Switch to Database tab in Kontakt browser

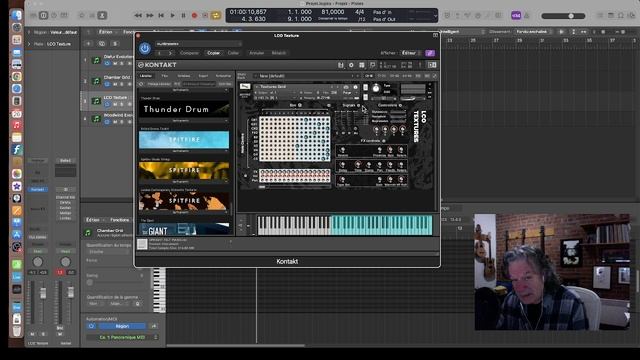tap(184, 76)
